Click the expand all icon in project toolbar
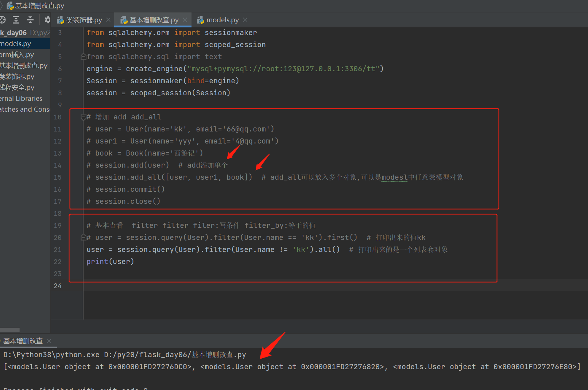 16,20
